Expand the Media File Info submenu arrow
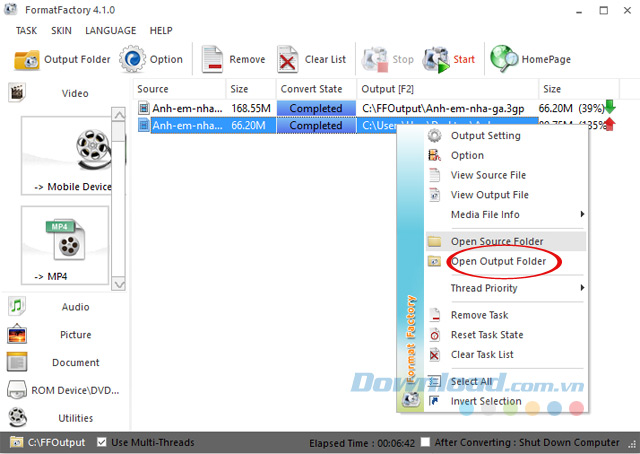This screenshot has height=454, width=640. pos(582,214)
